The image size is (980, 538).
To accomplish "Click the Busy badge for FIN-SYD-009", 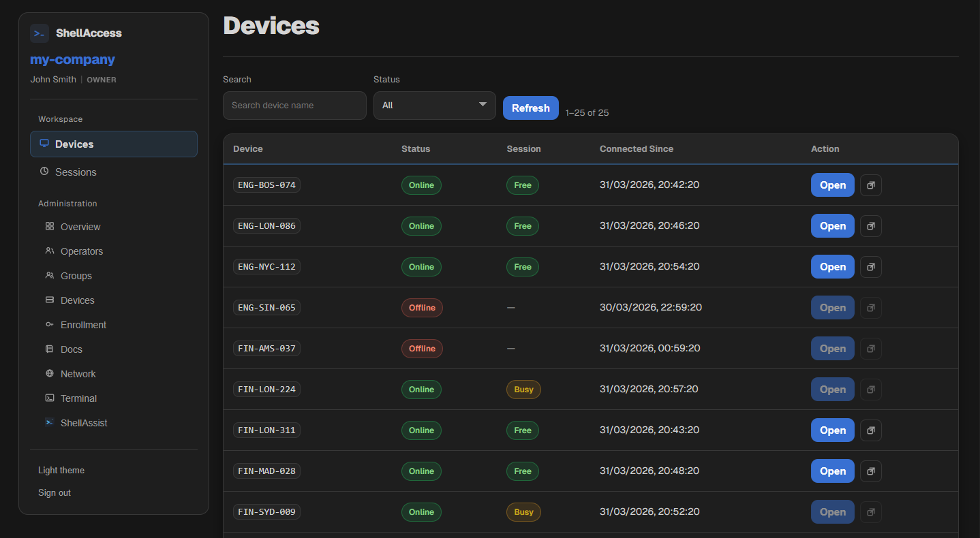I will 523,512.
